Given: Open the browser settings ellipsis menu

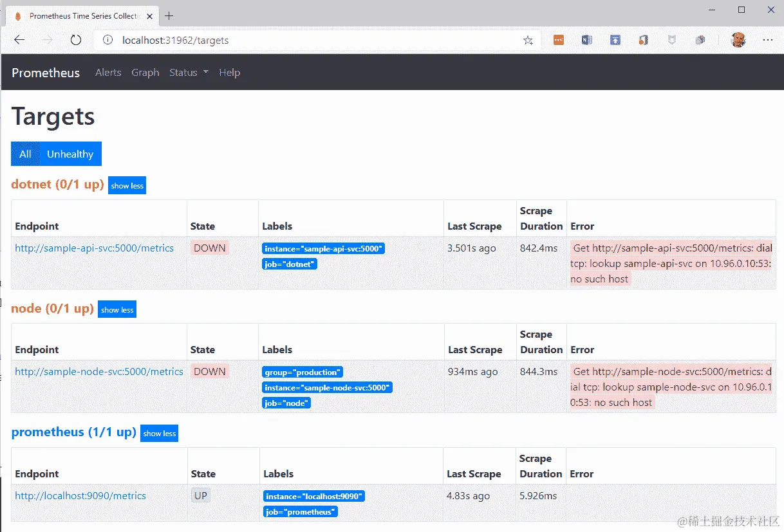Looking at the screenshot, I should point(768,40).
